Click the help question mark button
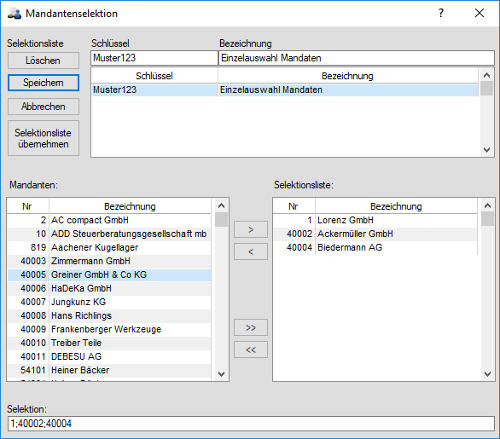500x439 pixels. (441, 13)
